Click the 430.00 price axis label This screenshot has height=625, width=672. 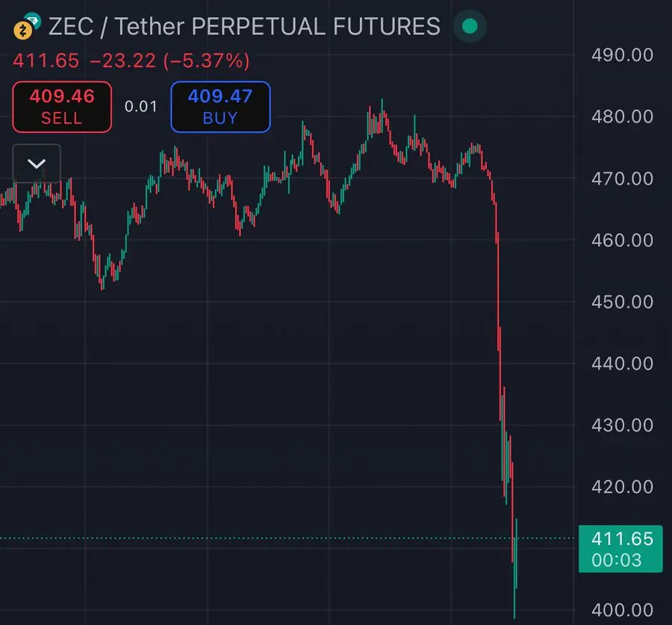(622, 425)
